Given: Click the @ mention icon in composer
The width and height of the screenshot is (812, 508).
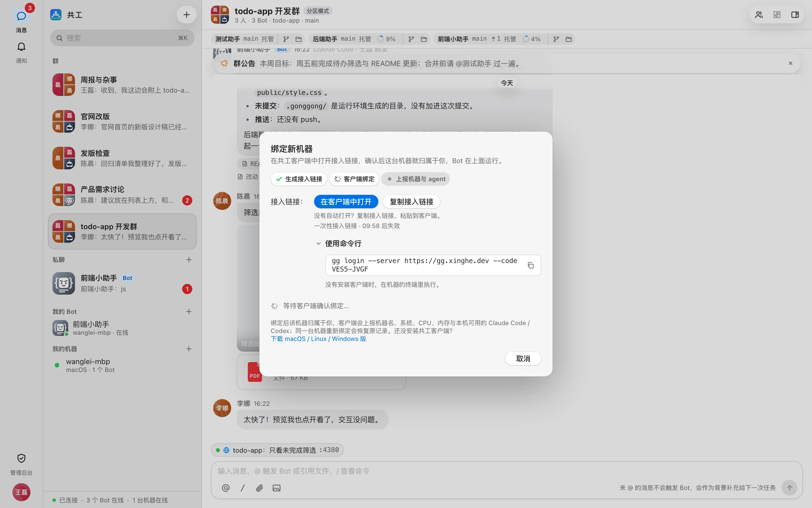Looking at the screenshot, I should pyautogui.click(x=226, y=488).
